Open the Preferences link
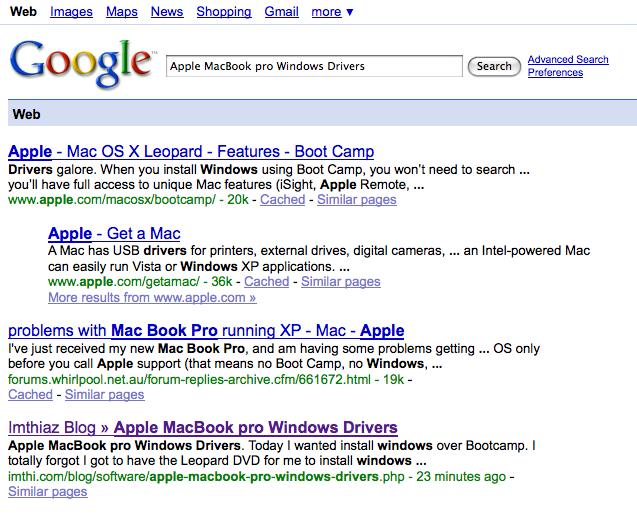 (x=555, y=72)
